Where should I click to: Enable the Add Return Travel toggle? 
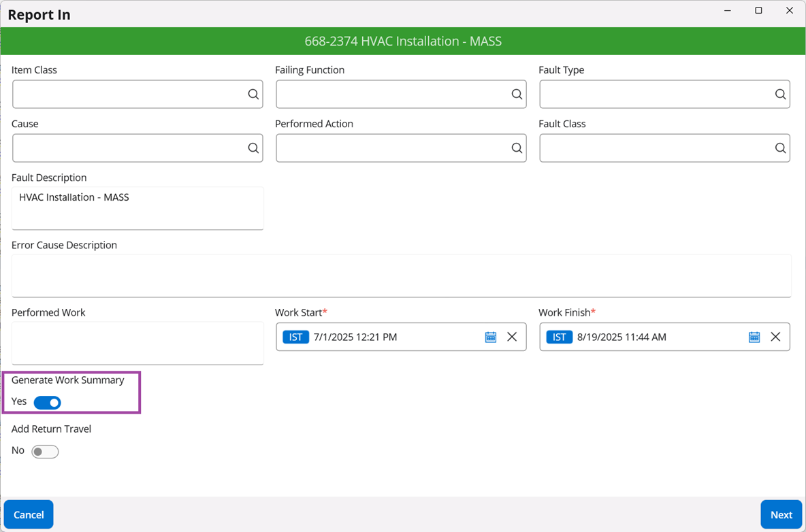45,452
